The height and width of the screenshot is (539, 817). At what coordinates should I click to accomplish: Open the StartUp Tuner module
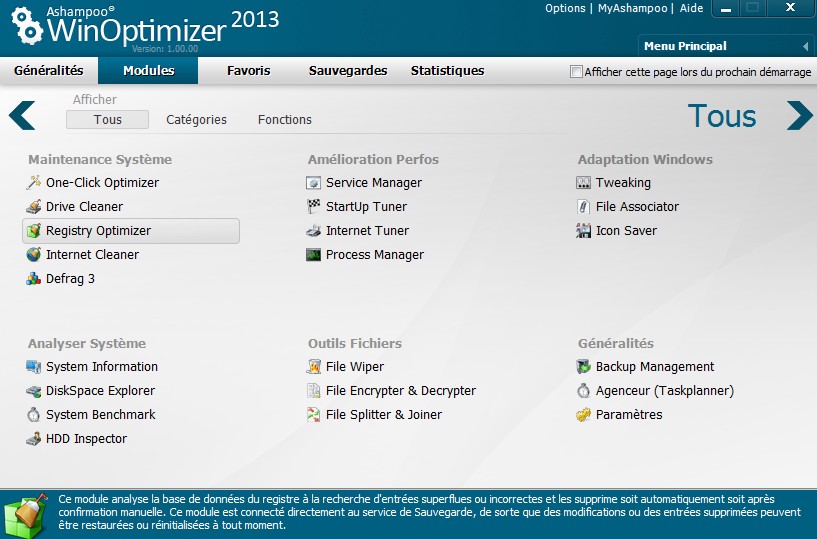(x=366, y=206)
